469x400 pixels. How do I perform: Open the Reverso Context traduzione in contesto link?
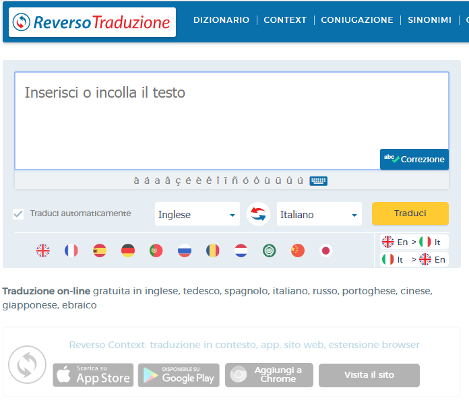pyautogui.click(x=244, y=344)
